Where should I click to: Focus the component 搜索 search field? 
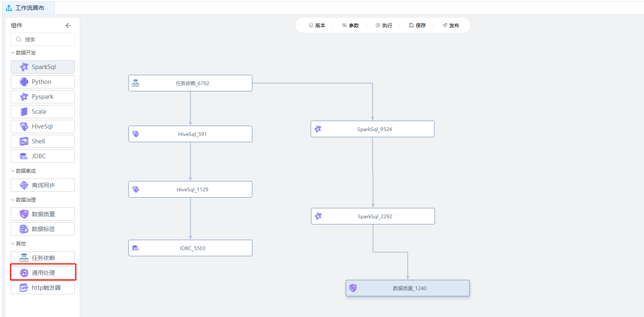coord(43,39)
